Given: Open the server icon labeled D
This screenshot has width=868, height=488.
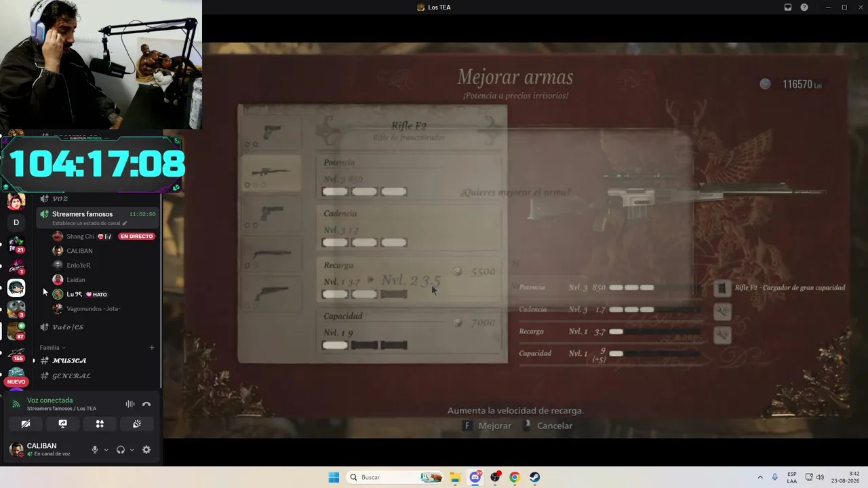Looking at the screenshot, I should coord(16,222).
